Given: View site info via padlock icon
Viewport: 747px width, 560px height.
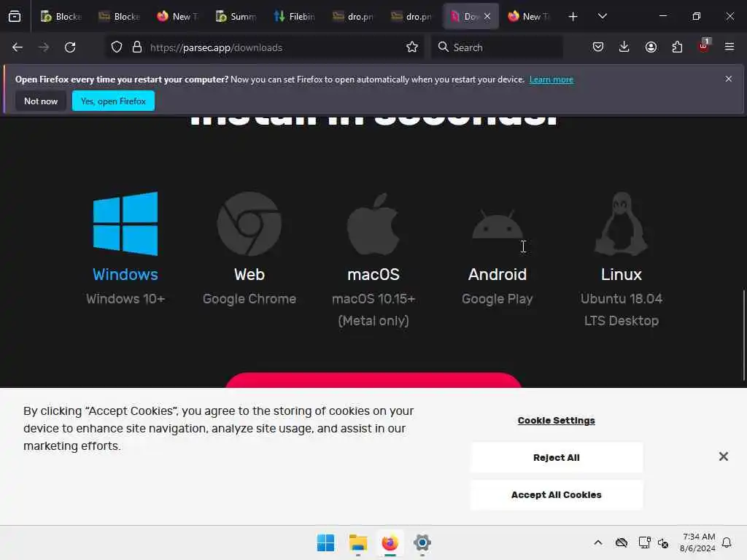Looking at the screenshot, I should (137, 47).
